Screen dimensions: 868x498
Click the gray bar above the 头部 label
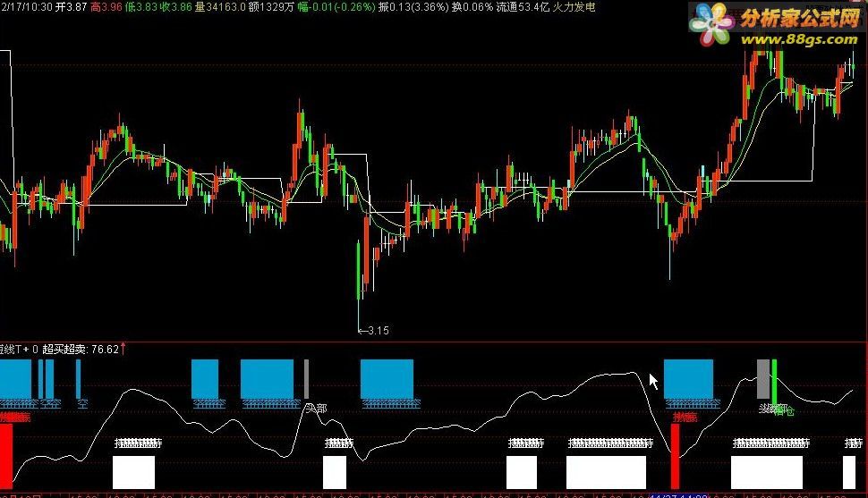[x=306, y=379]
